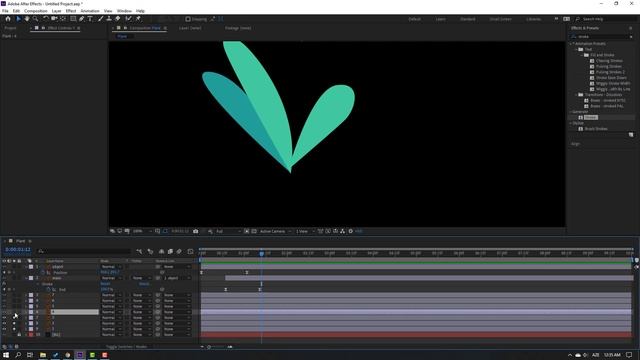
Task: Switch to the Footage (none) tab
Action: pyautogui.click(x=238, y=28)
